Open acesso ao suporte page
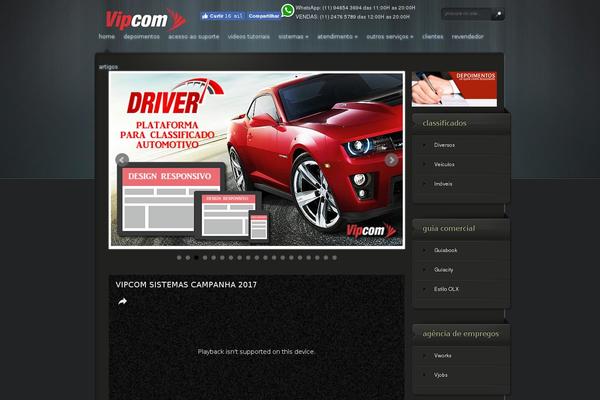This screenshot has width=600, height=400. [x=194, y=36]
